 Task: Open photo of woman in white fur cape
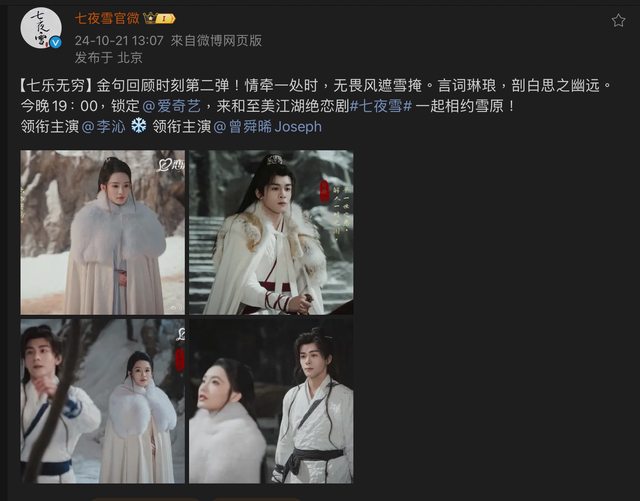pyautogui.click(x=102, y=232)
